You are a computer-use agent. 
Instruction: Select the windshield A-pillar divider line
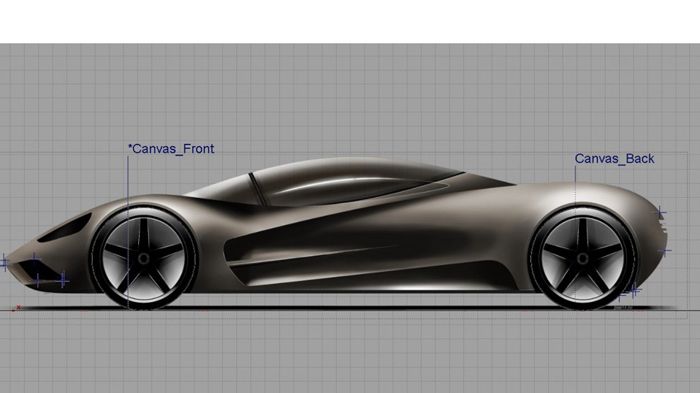pos(257,188)
